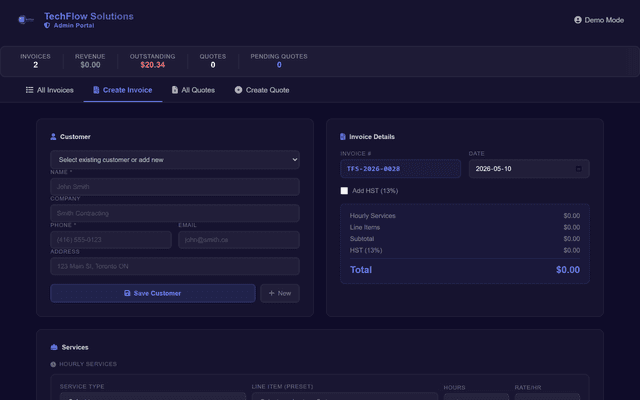
Task: Click the TechFlow Solutions title
Action: click(89, 16)
